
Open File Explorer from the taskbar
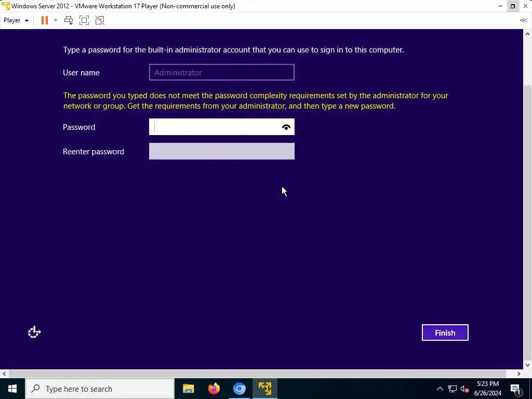pos(188,389)
